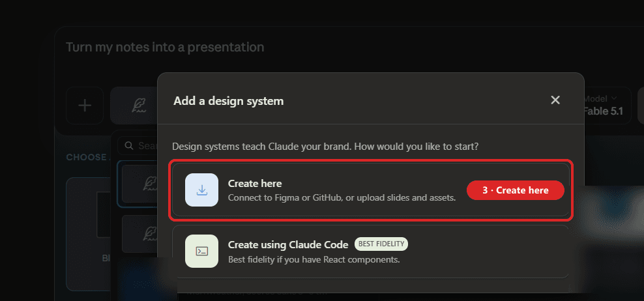Screen dimensions: 644x301
Task: Click the plus attachment button
Action: pyautogui.click(x=85, y=106)
